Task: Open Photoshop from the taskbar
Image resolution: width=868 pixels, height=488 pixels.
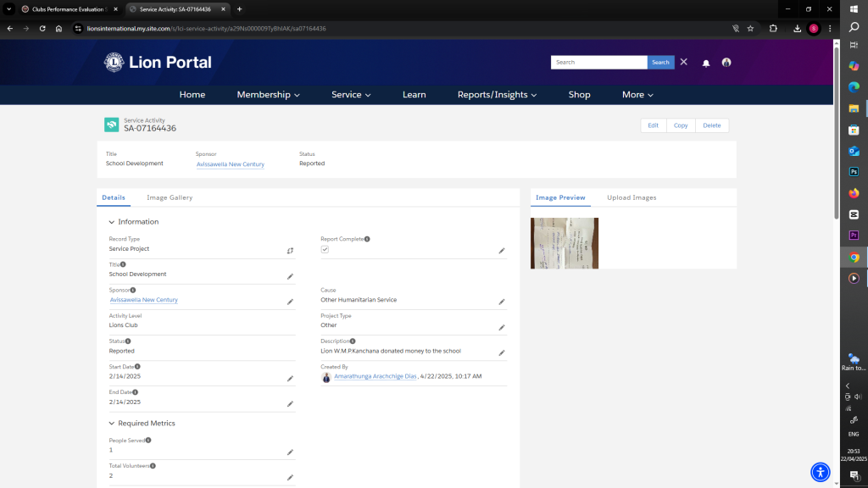Action: [854, 171]
